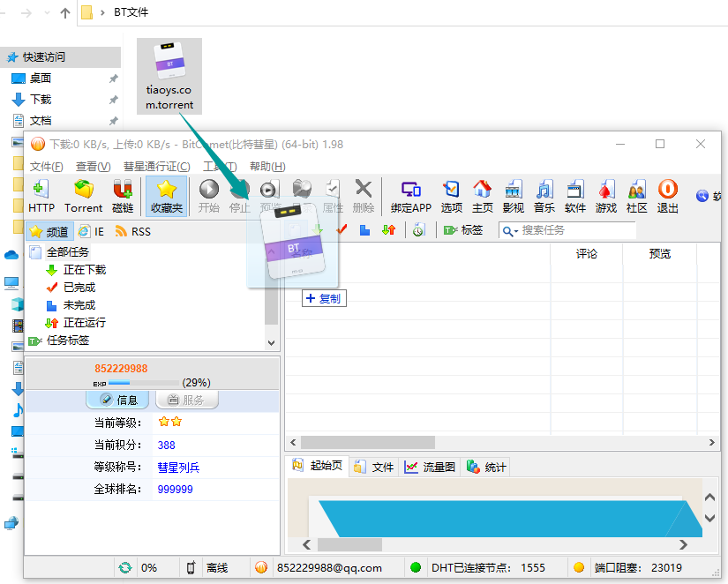
Task: Open 绑定APP in toolbar
Action: tap(411, 197)
